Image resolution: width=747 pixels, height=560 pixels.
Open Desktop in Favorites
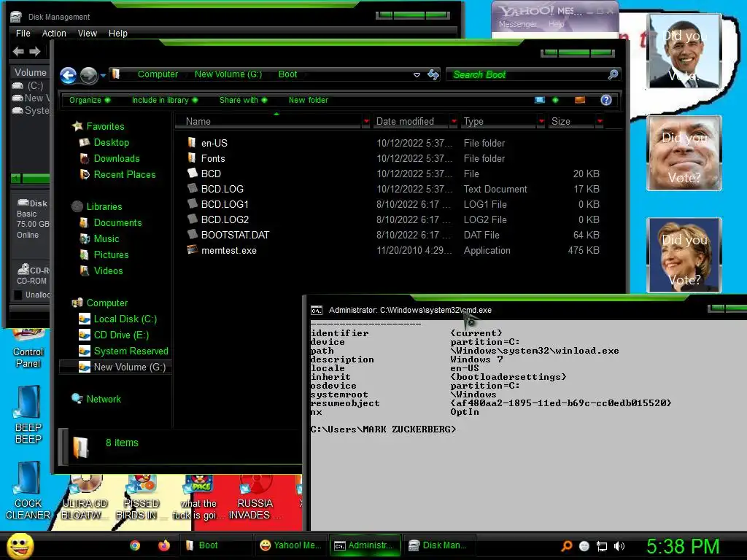[111, 142]
